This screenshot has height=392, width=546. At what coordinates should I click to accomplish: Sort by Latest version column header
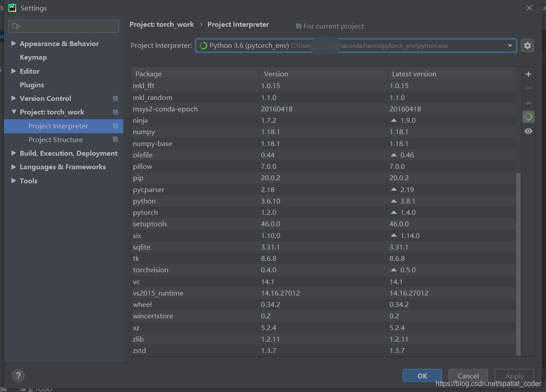click(452, 74)
